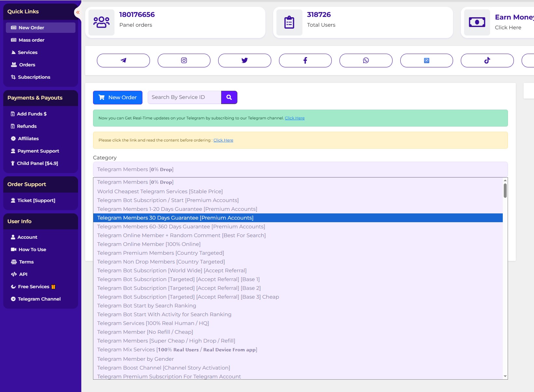The image size is (534, 392).
Task: Choose Telegram Online Member [100% Online] option
Action: [x=149, y=244]
